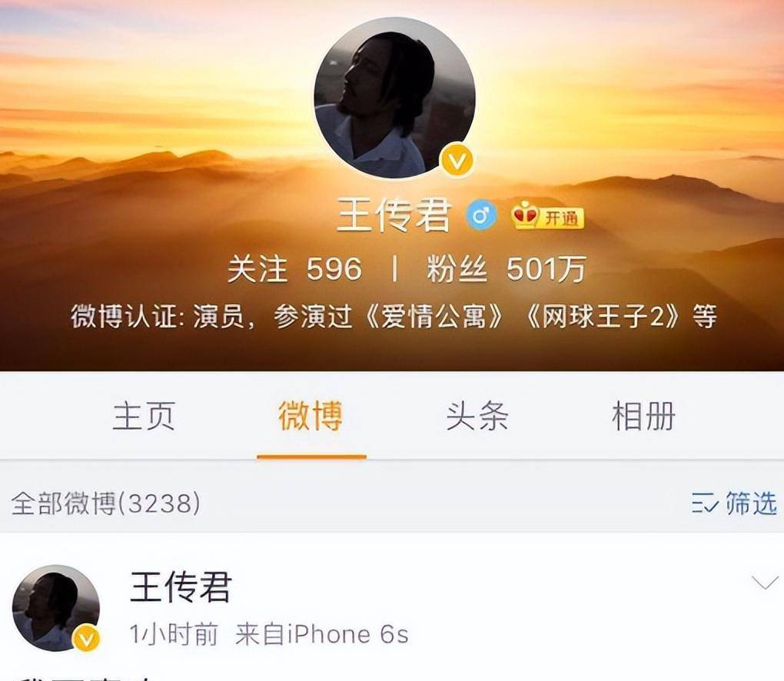Go to the 相册 tab

click(x=644, y=416)
